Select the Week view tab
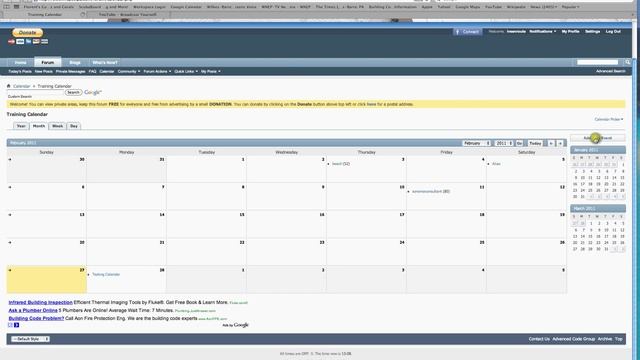Image resolution: width=640 pixels, height=360 pixels. 58,126
